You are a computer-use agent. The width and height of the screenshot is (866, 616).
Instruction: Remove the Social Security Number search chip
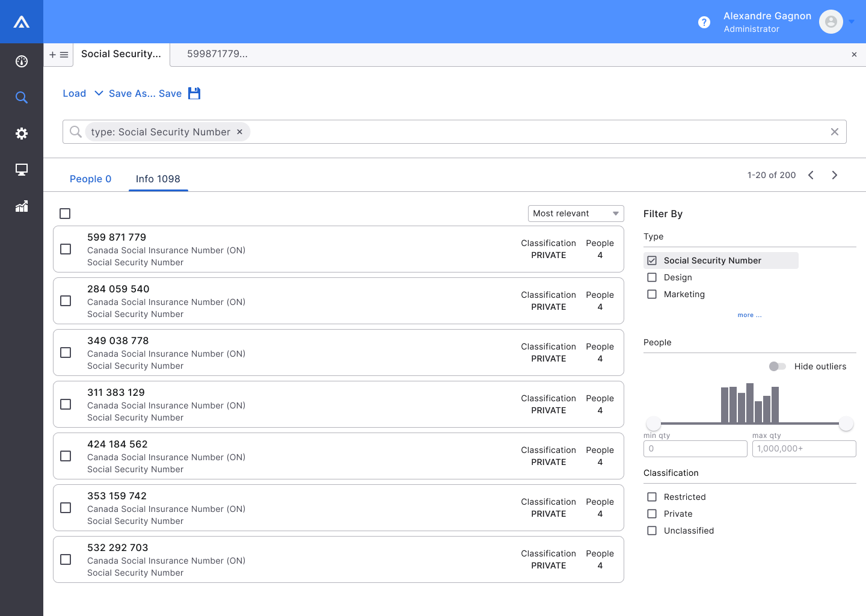point(239,132)
